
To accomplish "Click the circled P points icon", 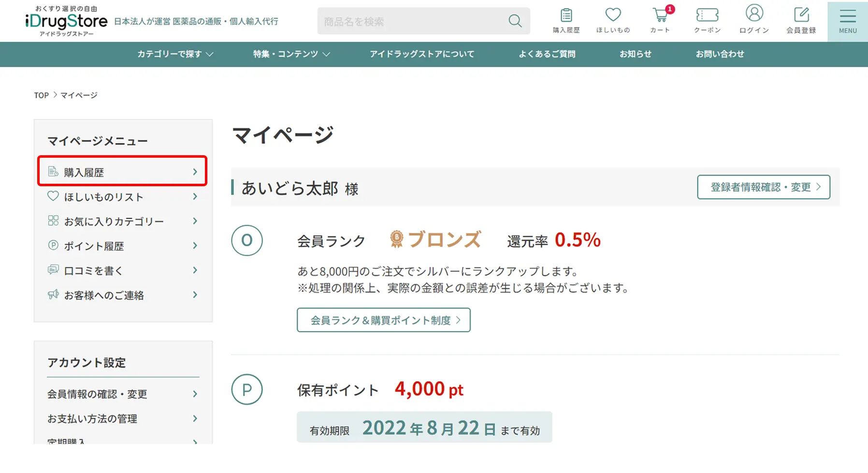I will pos(247,389).
